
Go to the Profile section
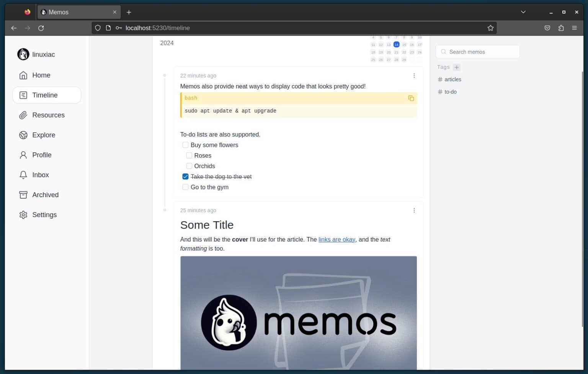tap(41, 155)
